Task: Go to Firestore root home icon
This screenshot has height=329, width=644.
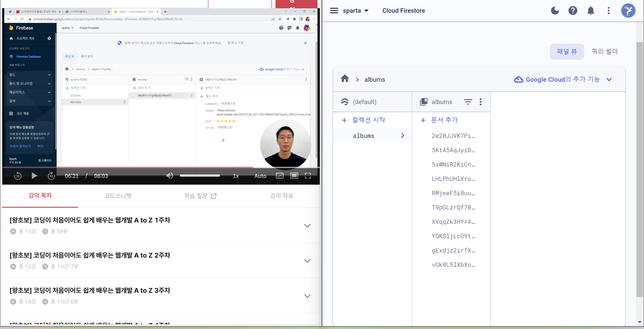Action: (345, 79)
